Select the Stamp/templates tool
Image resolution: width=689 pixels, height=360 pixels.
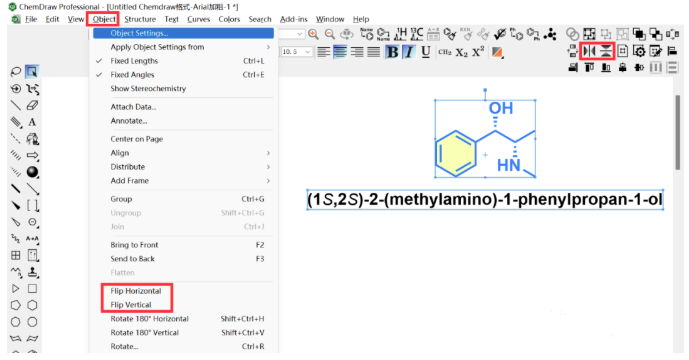coord(32,272)
